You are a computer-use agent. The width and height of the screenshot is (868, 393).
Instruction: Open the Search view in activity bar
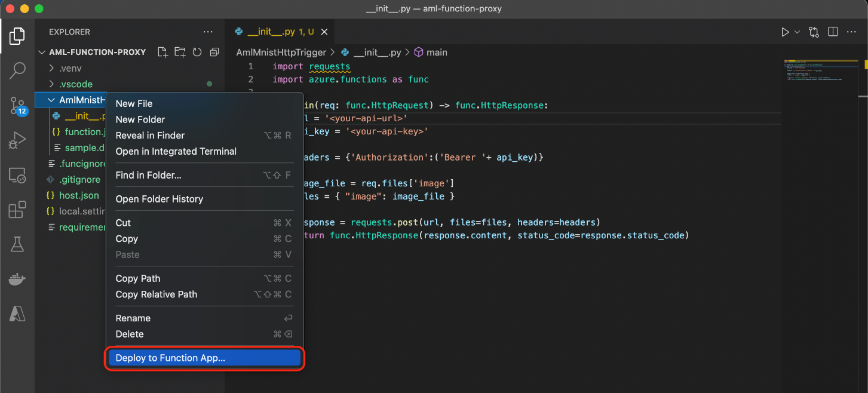tap(17, 70)
